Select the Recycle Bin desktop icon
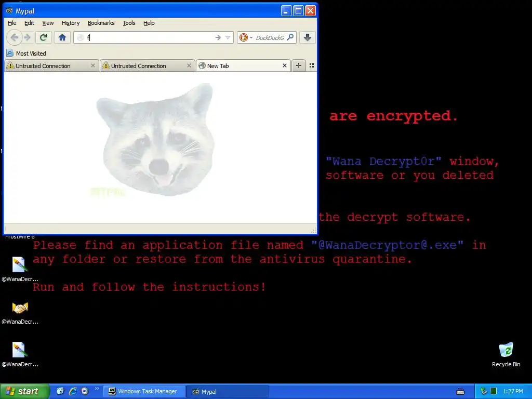 pos(506,354)
